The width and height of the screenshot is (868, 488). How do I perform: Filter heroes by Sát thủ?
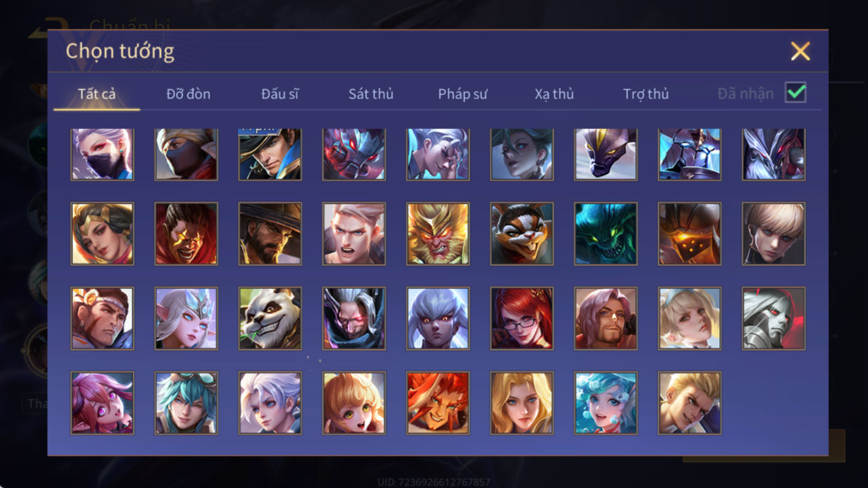[371, 94]
